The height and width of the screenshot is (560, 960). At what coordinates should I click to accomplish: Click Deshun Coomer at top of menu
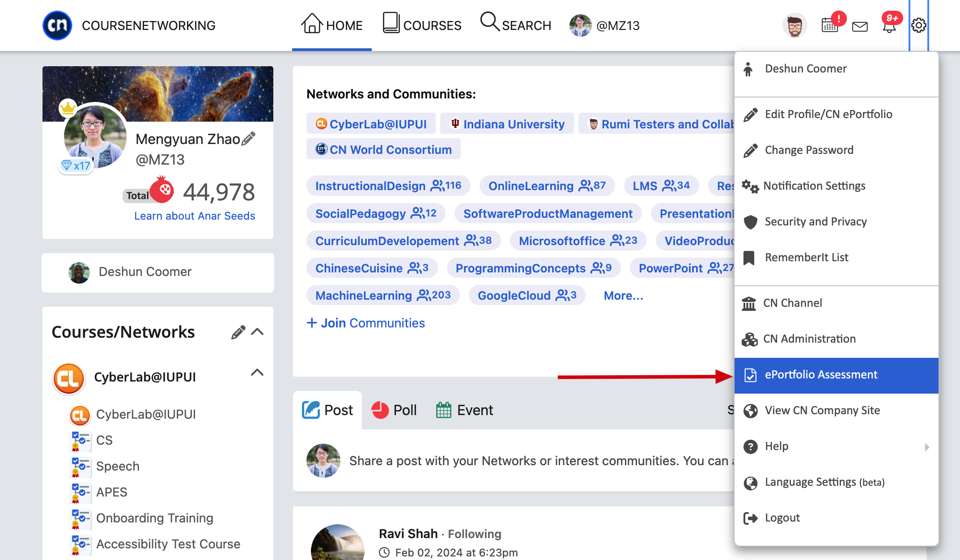tap(837, 69)
